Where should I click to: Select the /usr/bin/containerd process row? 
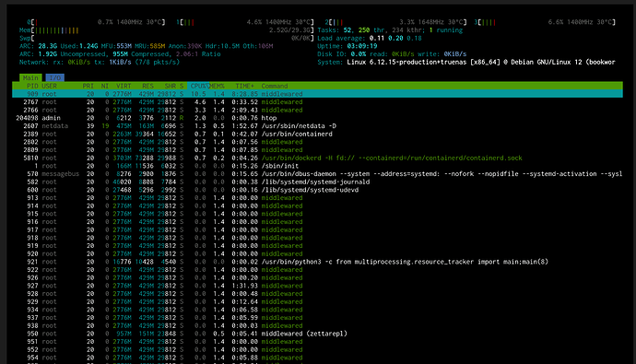coord(317,134)
